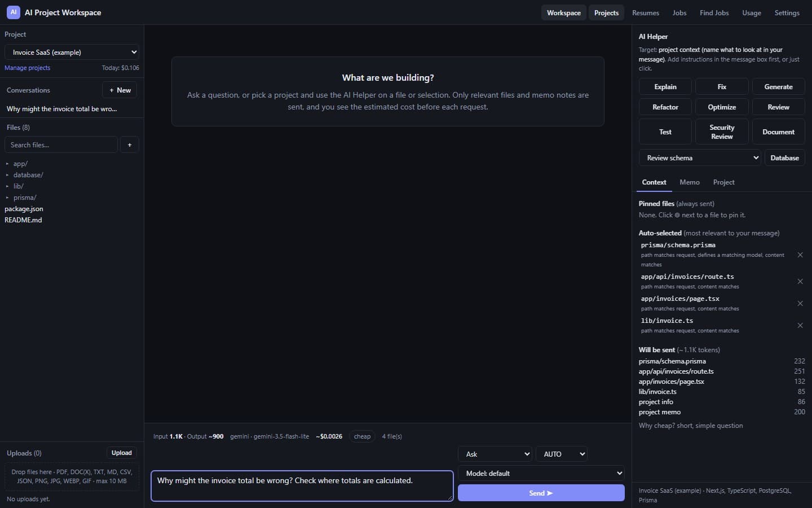Image resolution: width=812 pixels, height=508 pixels.
Task: Click the Upload button
Action: click(x=121, y=453)
